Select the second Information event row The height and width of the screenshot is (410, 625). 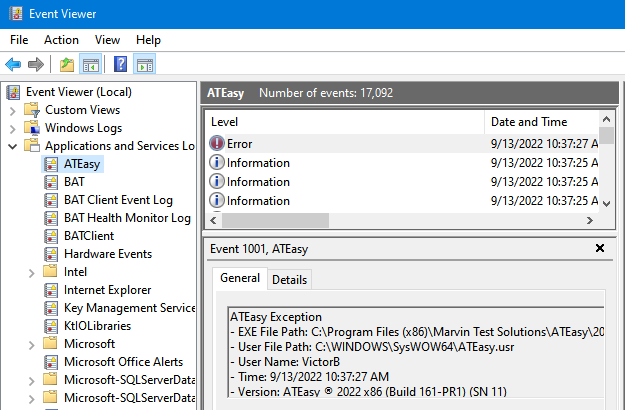(x=403, y=182)
